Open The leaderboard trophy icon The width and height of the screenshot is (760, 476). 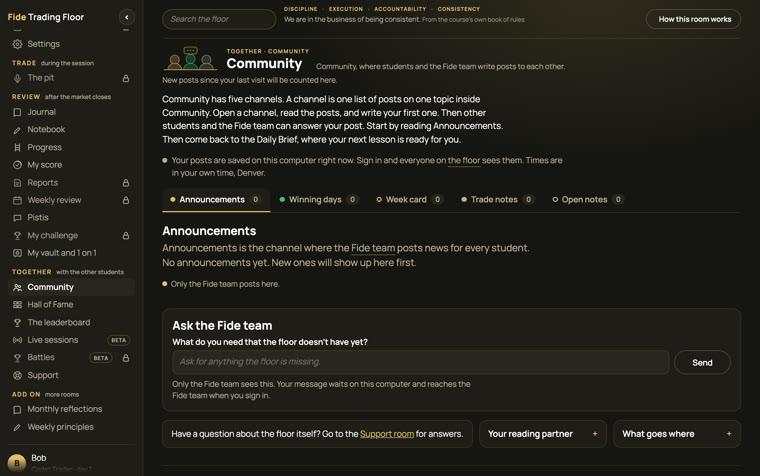[17, 323]
